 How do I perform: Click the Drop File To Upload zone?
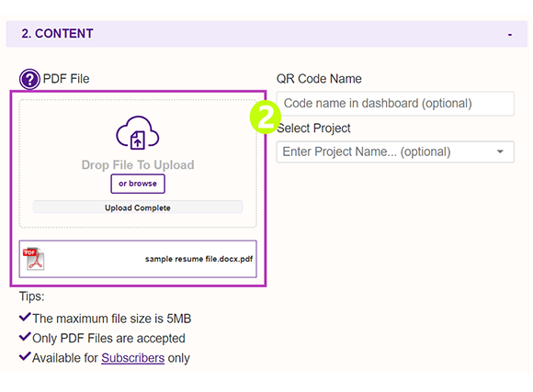pyautogui.click(x=138, y=163)
